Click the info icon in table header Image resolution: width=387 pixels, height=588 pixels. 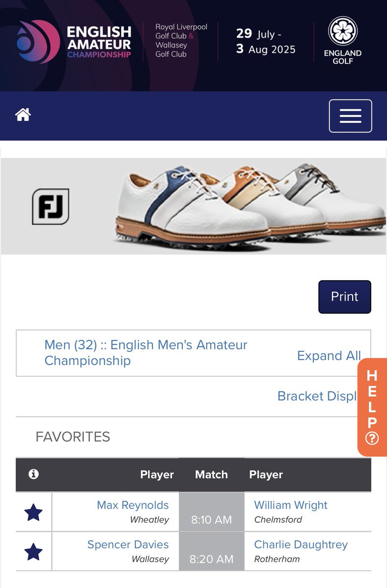tap(33, 474)
